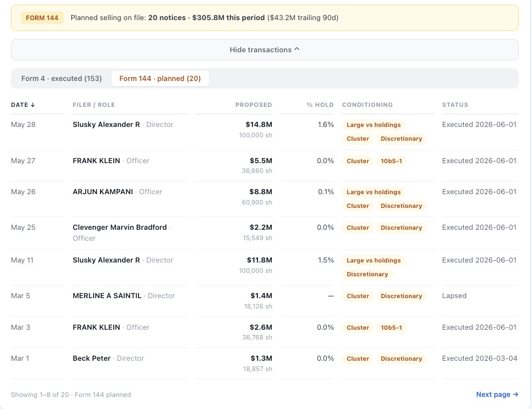This screenshot has width=532, height=409.
Task: Click 60,900 sh share count
Action: 257,202
